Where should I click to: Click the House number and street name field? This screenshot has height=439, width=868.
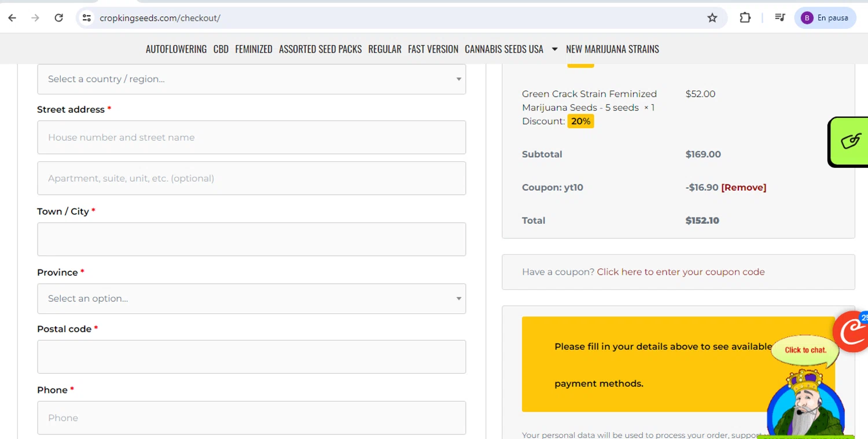point(252,137)
